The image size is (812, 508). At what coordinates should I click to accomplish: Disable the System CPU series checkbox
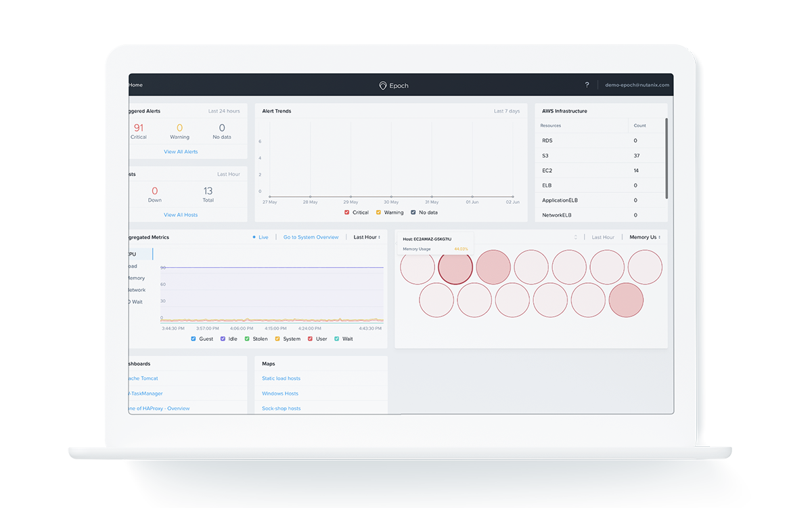pyautogui.click(x=277, y=339)
